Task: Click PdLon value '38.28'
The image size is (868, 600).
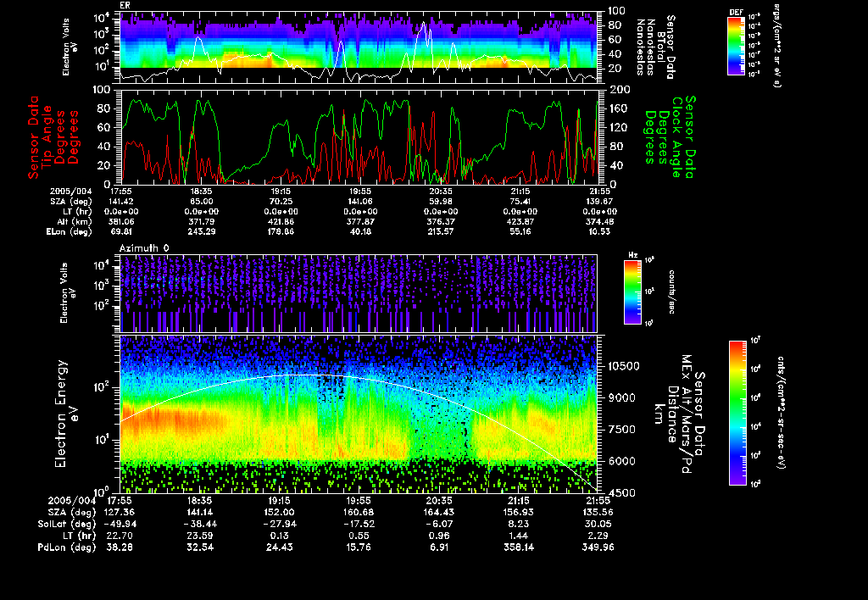Action: (x=120, y=547)
